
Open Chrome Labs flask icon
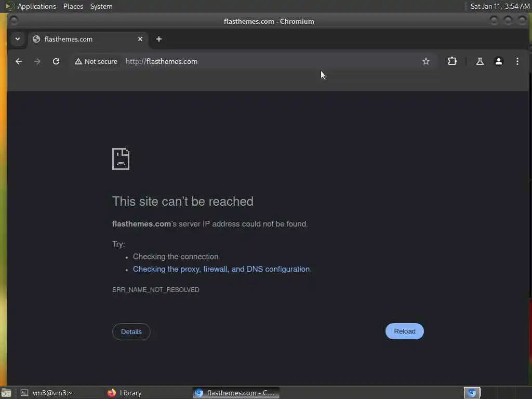pyautogui.click(x=480, y=61)
